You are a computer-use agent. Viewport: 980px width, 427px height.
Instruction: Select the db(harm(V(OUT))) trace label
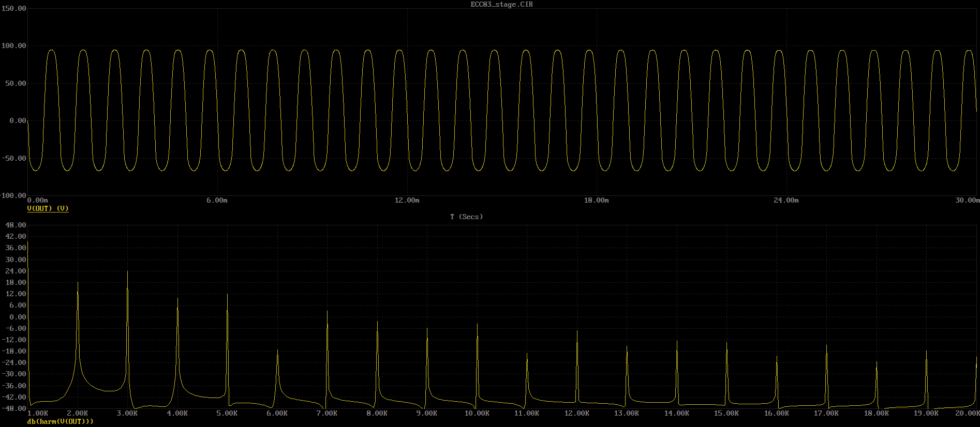60,421
